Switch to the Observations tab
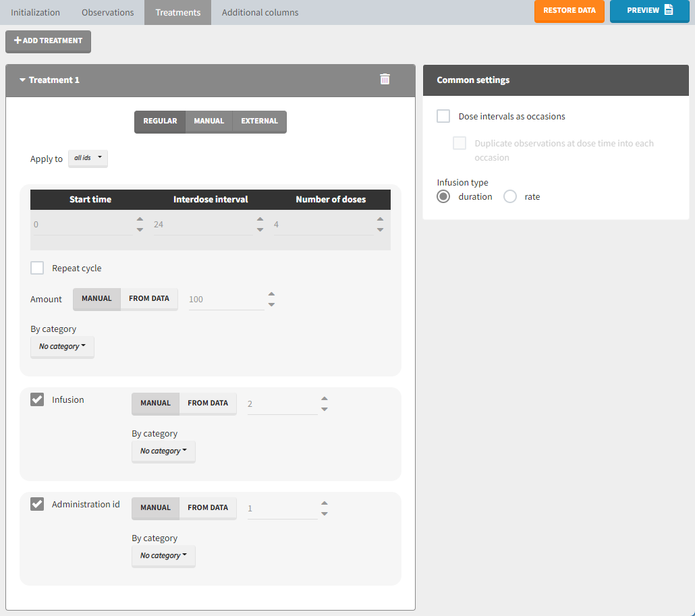695x616 pixels. [x=108, y=12]
